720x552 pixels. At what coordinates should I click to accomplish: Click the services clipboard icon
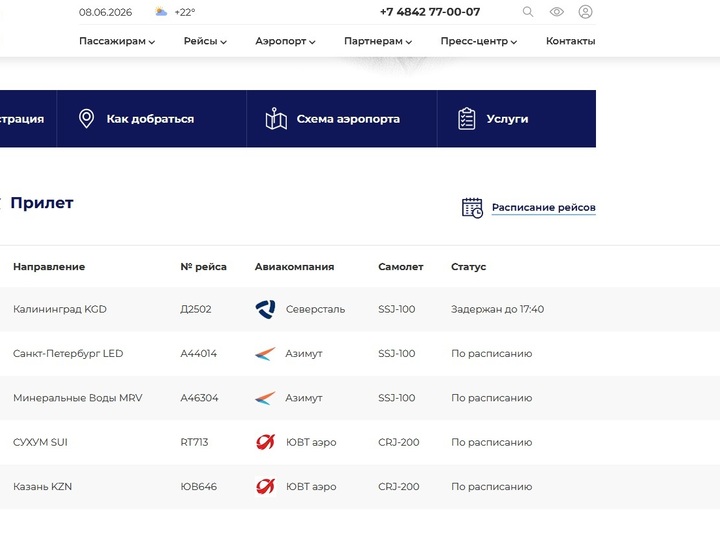click(x=467, y=119)
